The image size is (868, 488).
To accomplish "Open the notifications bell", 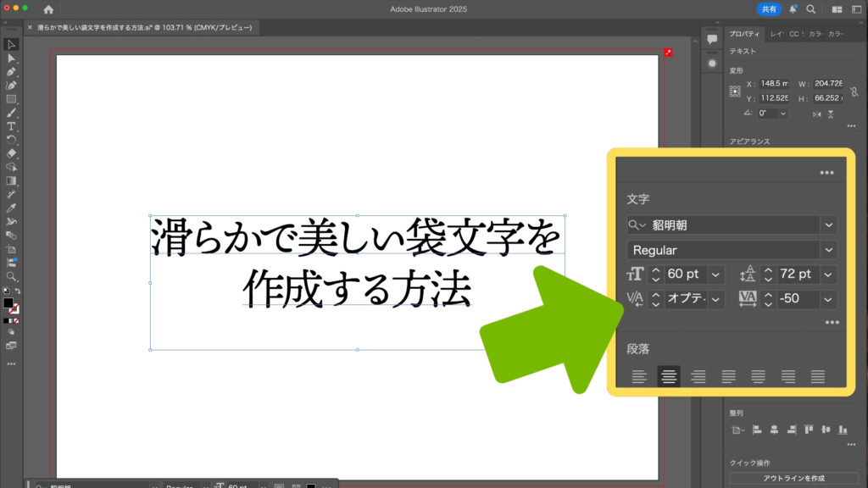I will pyautogui.click(x=793, y=9).
